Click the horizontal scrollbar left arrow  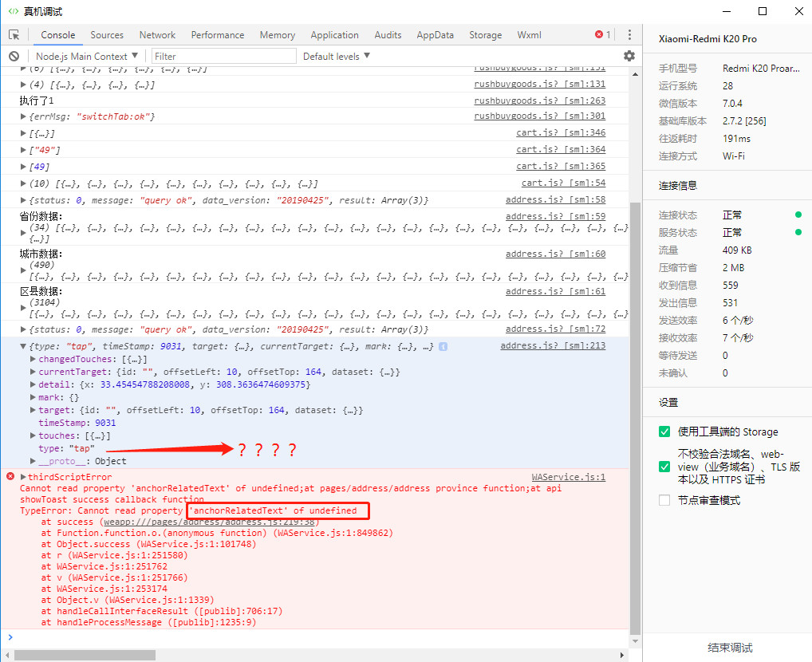click(6, 656)
